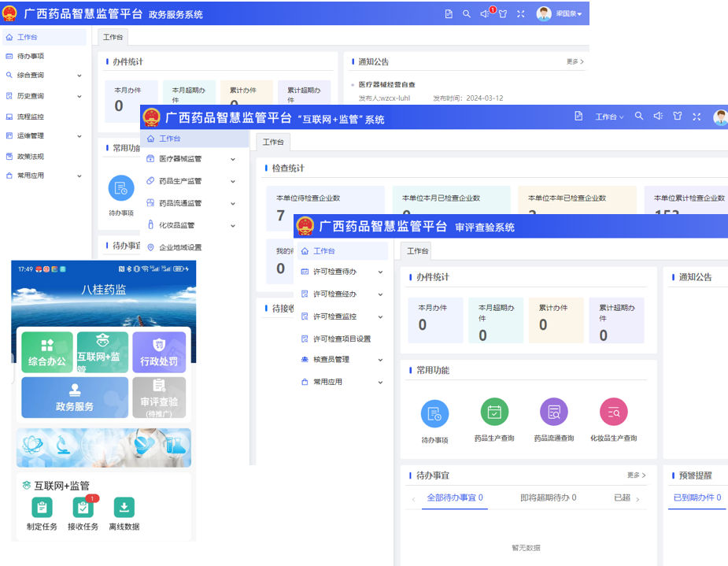Viewport: 728px width, 566px height.
Task: Open the 梁国泉 user dropdown
Action: (x=560, y=14)
